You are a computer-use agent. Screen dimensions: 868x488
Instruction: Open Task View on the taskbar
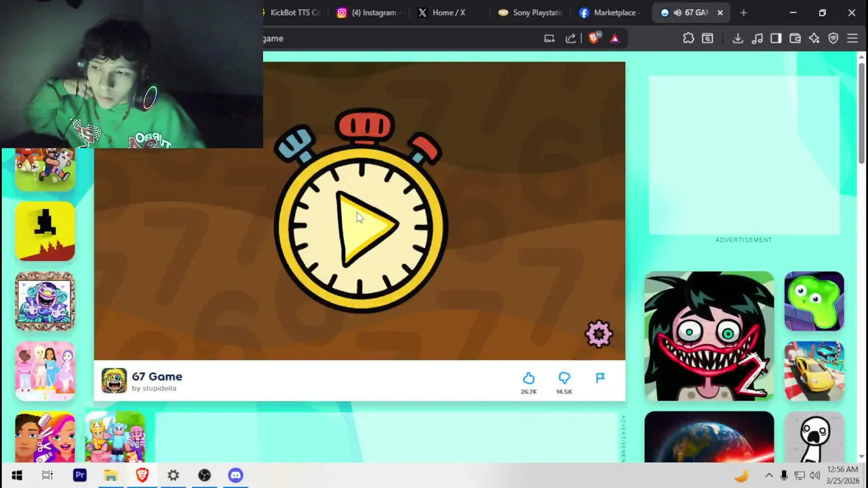47,476
